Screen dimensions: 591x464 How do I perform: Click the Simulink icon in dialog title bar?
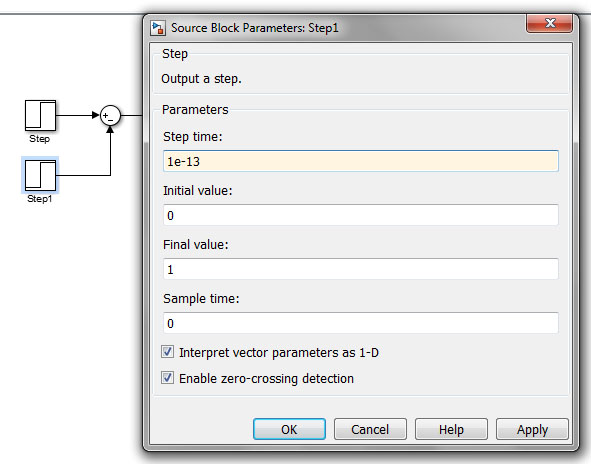coord(158,28)
